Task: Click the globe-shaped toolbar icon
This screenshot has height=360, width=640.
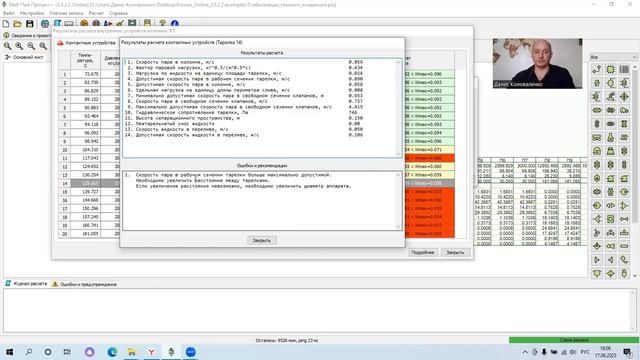Action: pos(45,24)
